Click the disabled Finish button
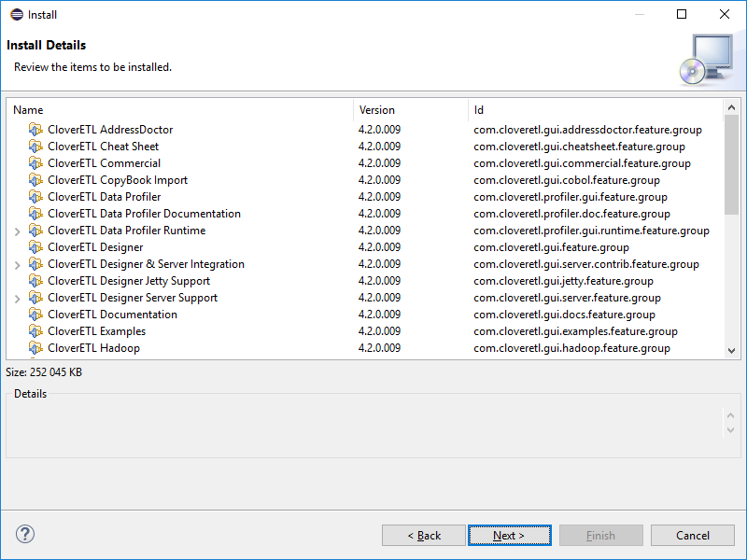 (601, 535)
